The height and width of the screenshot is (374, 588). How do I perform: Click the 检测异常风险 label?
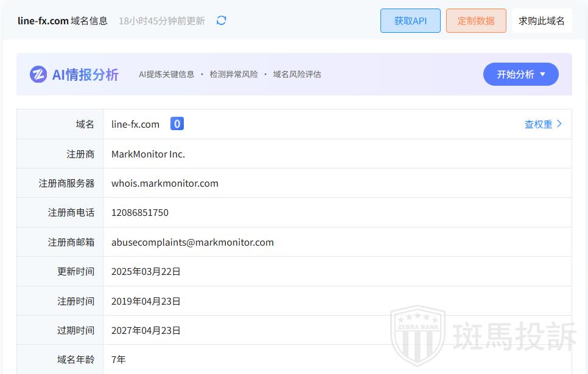pos(234,74)
